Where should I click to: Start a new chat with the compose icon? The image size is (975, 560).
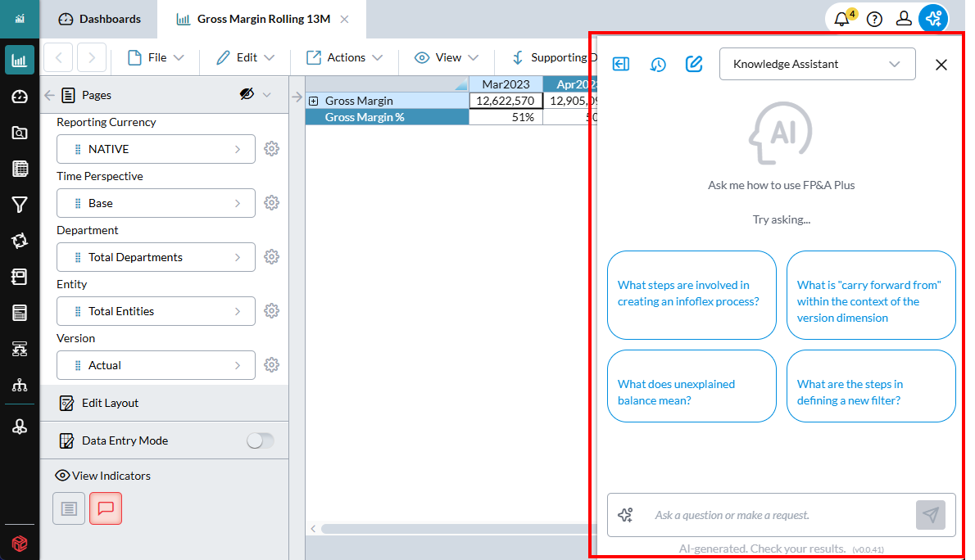694,64
